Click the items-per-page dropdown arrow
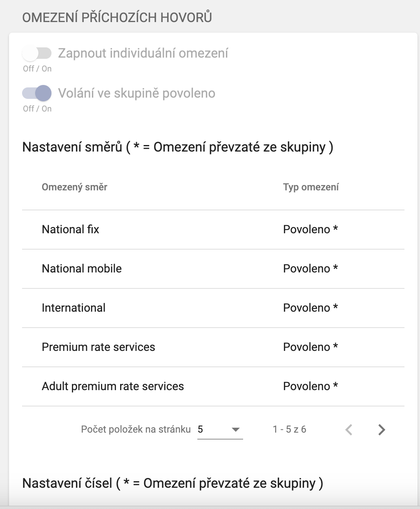This screenshot has width=420, height=509. pos(235,430)
